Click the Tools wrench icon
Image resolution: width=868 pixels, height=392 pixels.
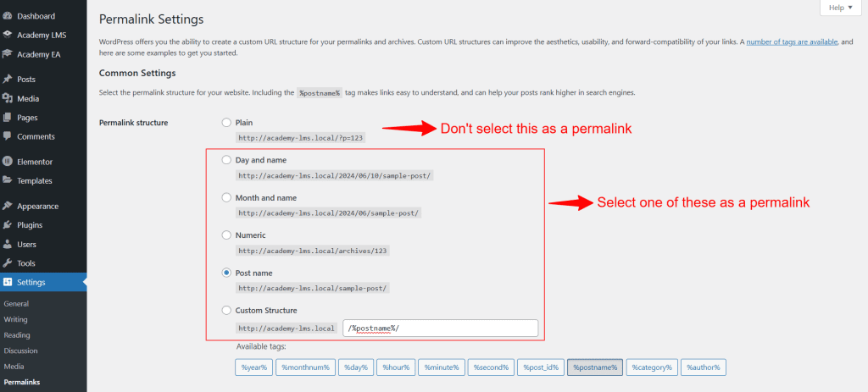[7, 263]
